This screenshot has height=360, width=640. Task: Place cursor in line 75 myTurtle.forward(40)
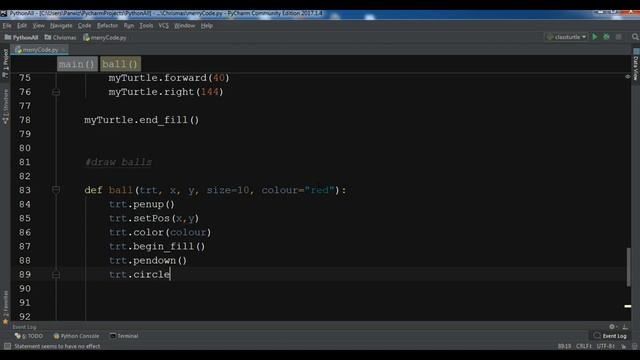pos(169,78)
